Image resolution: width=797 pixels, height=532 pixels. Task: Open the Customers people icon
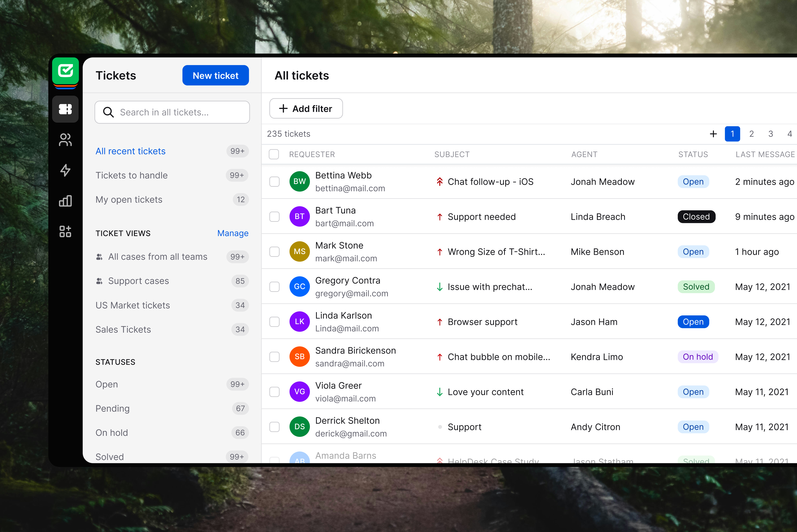click(x=66, y=140)
